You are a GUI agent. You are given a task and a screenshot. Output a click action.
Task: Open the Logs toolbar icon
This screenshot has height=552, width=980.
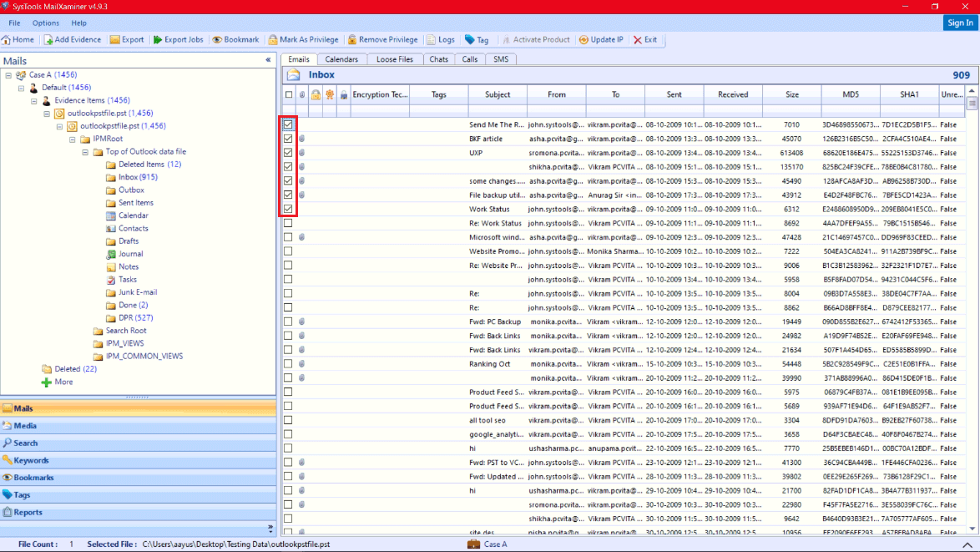pyautogui.click(x=432, y=40)
